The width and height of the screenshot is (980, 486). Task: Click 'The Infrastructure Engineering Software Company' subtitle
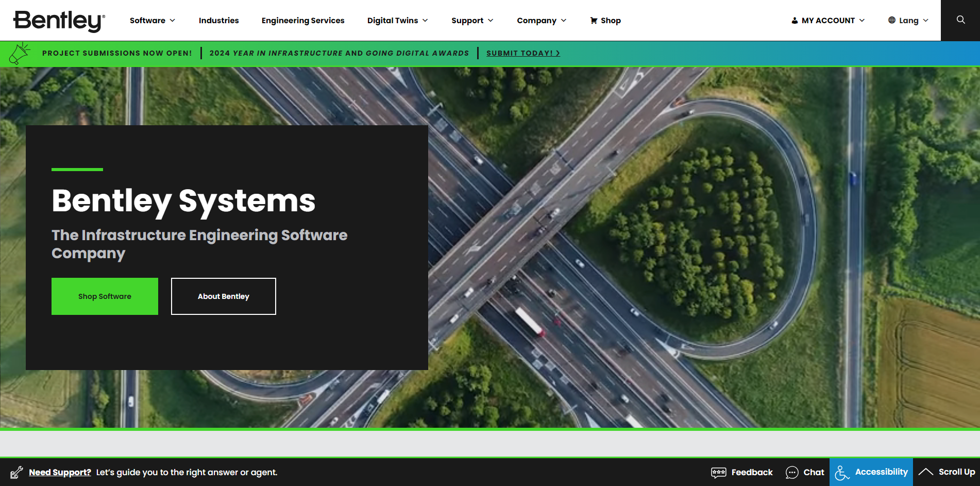(x=199, y=244)
